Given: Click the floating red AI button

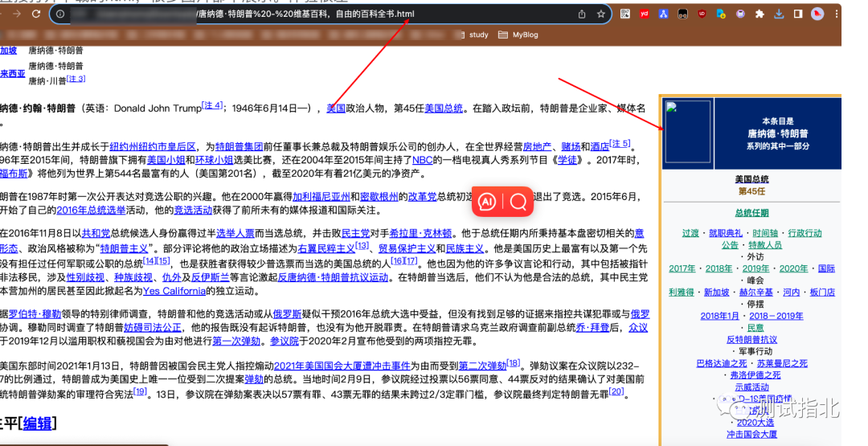Looking at the screenshot, I should click(x=487, y=202).
